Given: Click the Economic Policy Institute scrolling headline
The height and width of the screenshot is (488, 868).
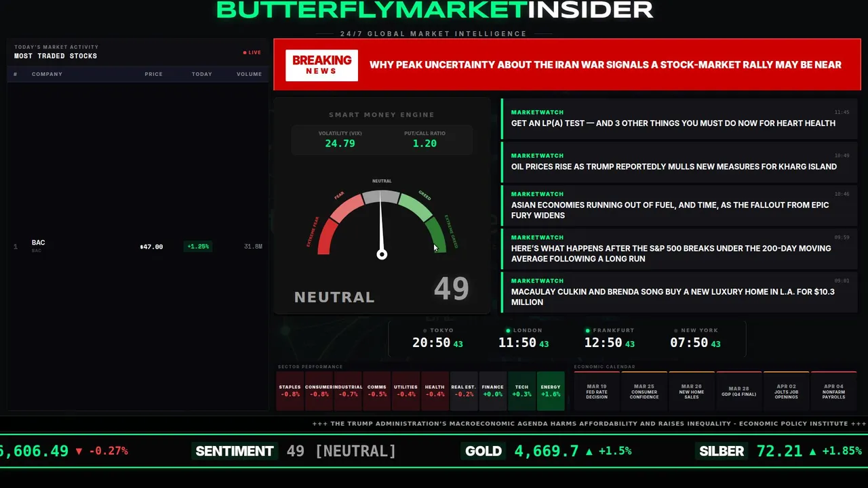Looking at the screenshot, I should [x=589, y=424].
